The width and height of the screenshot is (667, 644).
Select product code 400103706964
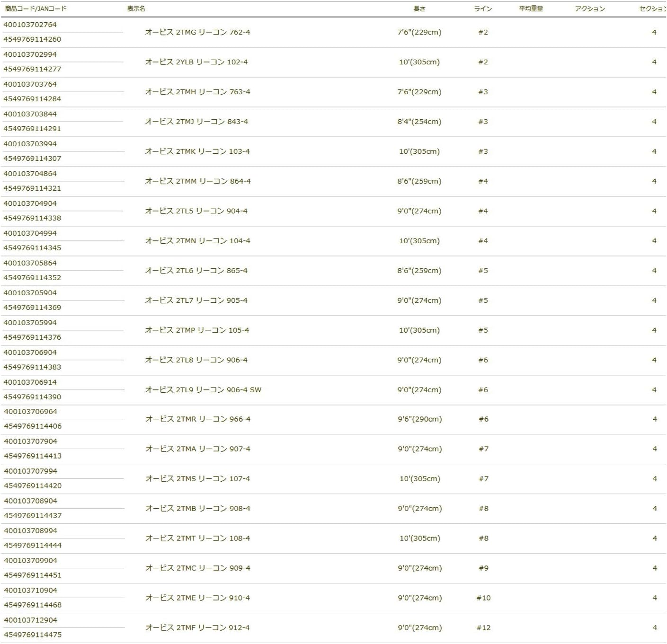(30, 412)
